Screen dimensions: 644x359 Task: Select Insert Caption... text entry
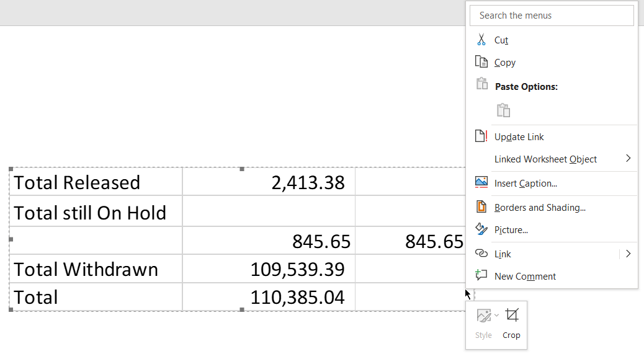coord(525,184)
